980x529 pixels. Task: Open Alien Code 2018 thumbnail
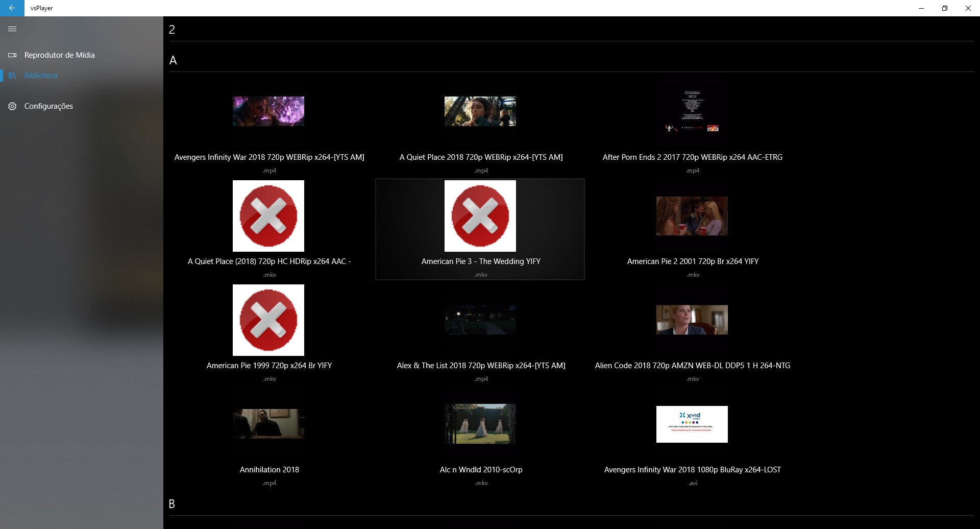692,320
